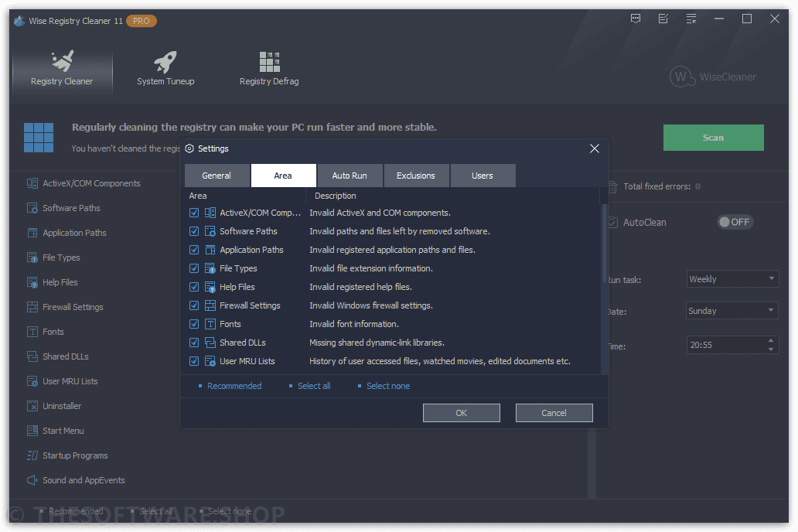Image resolution: width=798 pixels, height=532 pixels.
Task: Uncheck Firewall Settings checkbox in Settings
Action: click(x=194, y=305)
